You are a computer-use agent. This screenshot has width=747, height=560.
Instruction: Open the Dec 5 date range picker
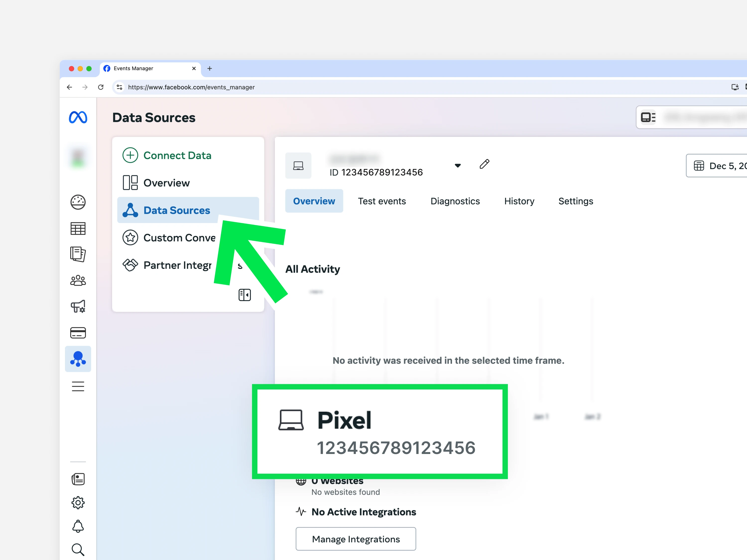(x=717, y=166)
